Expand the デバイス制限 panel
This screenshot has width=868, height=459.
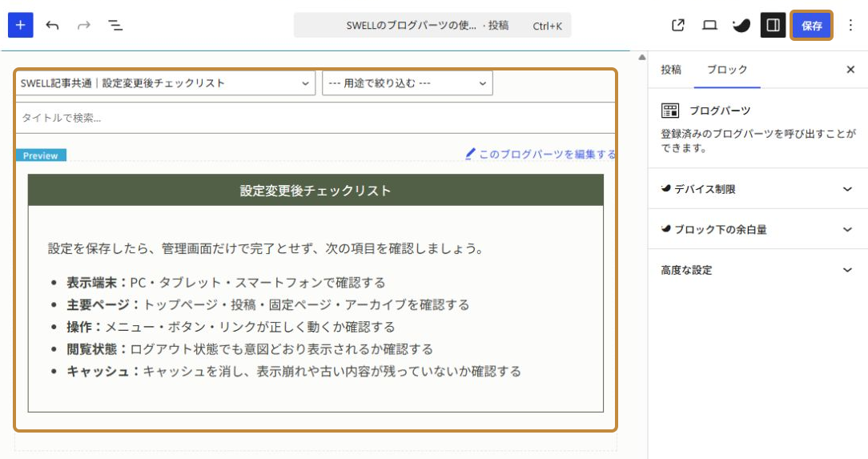[x=757, y=189]
